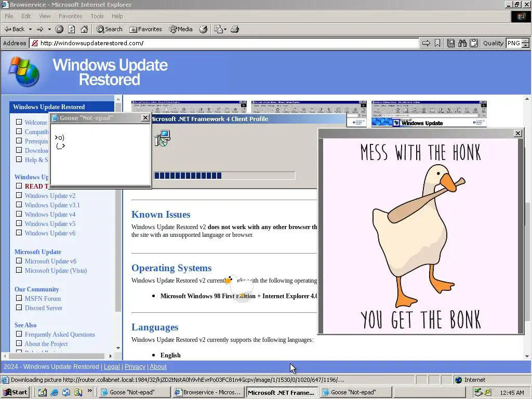532x399 pixels.
Task: Open the Microsoft Update (Vista) link
Action: click(x=56, y=270)
